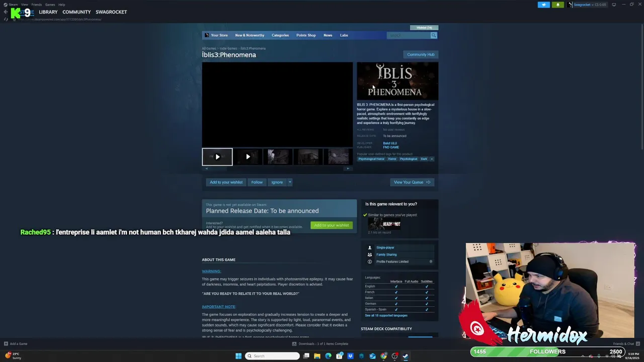644x362 pixels.
Task: Open Outlook from taskbar
Action: coord(372,356)
